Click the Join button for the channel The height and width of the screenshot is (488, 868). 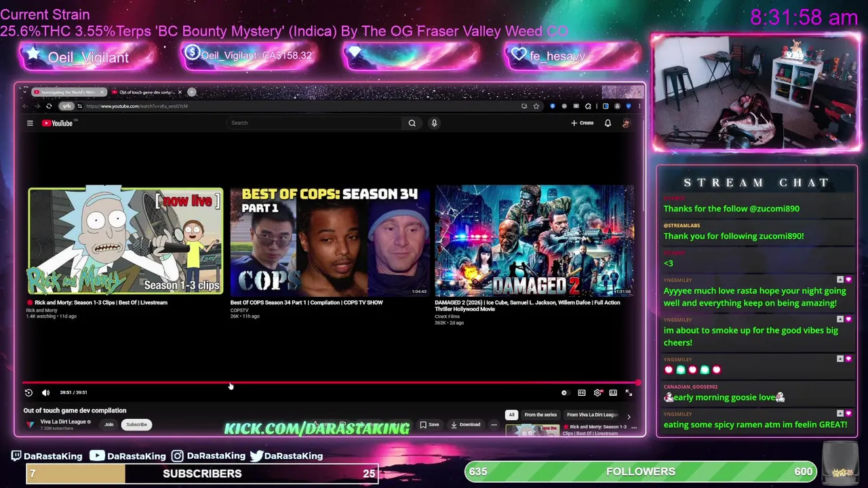[108, 424]
